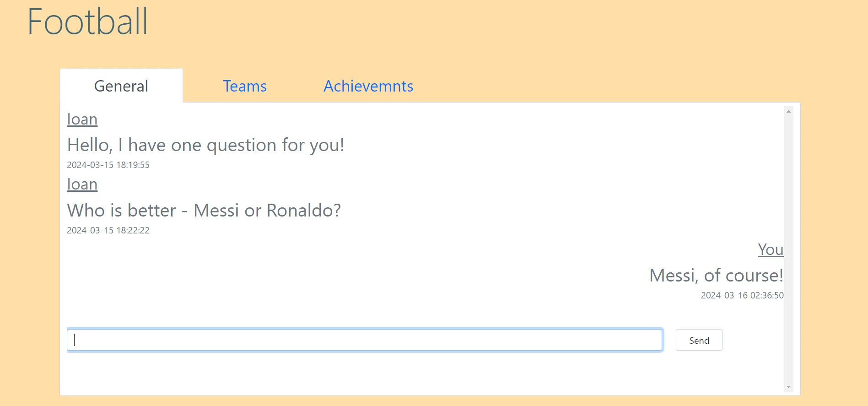Click the word Ronaldo in the question

click(303, 211)
